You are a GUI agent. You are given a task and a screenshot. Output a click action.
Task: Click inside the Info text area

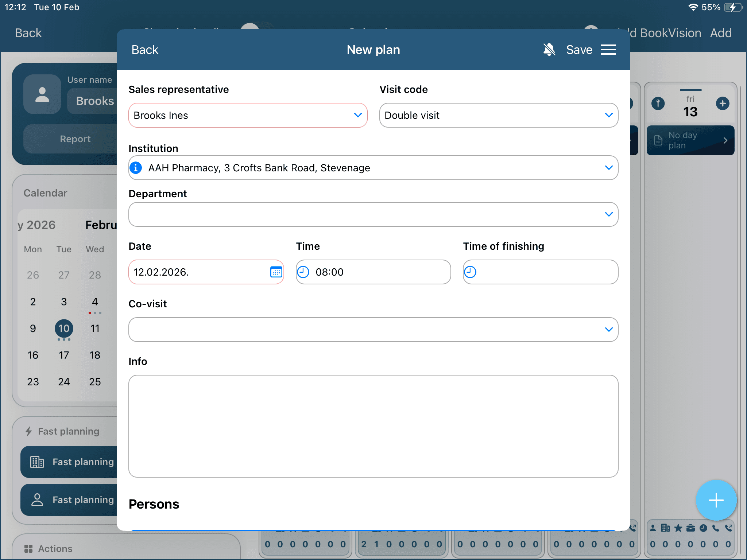(373, 426)
